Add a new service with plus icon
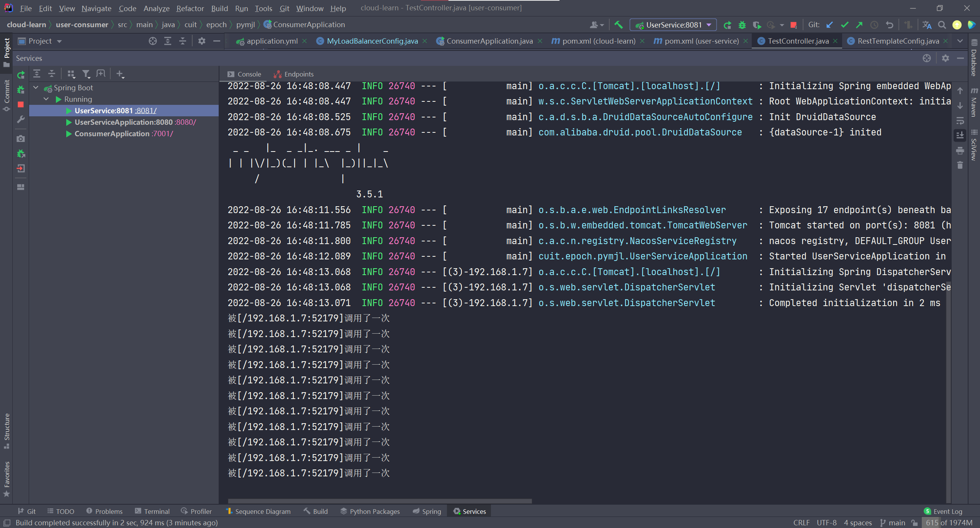This screenshot has height=528, width=980. coord(120,74)
